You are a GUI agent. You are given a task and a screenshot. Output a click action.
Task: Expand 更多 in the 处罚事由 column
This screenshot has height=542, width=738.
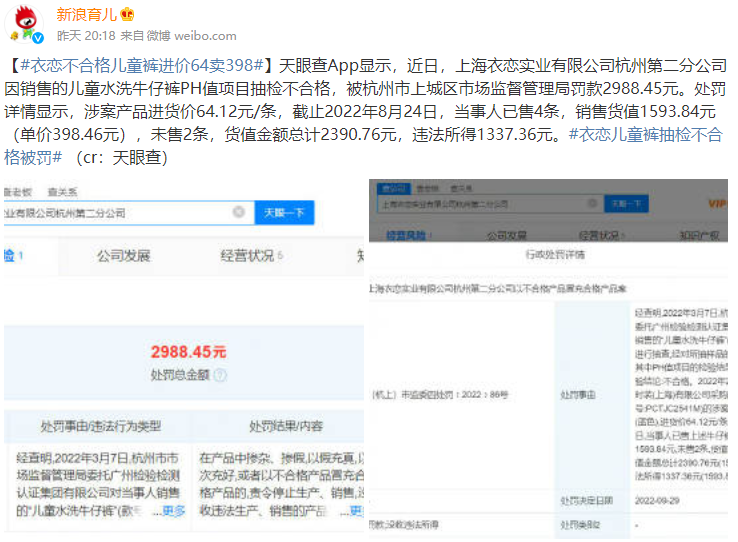(x=173, y=511)
